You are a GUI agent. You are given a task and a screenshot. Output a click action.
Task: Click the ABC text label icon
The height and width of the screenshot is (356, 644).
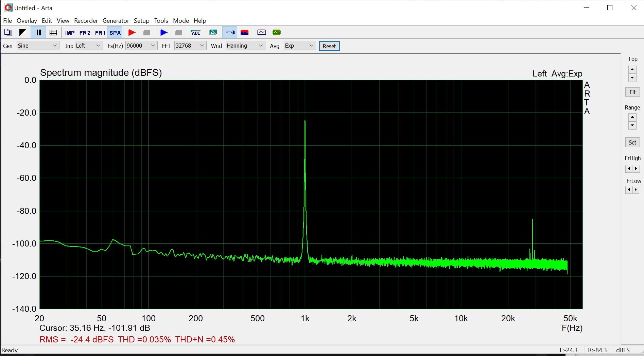click(x=195, y=33)
